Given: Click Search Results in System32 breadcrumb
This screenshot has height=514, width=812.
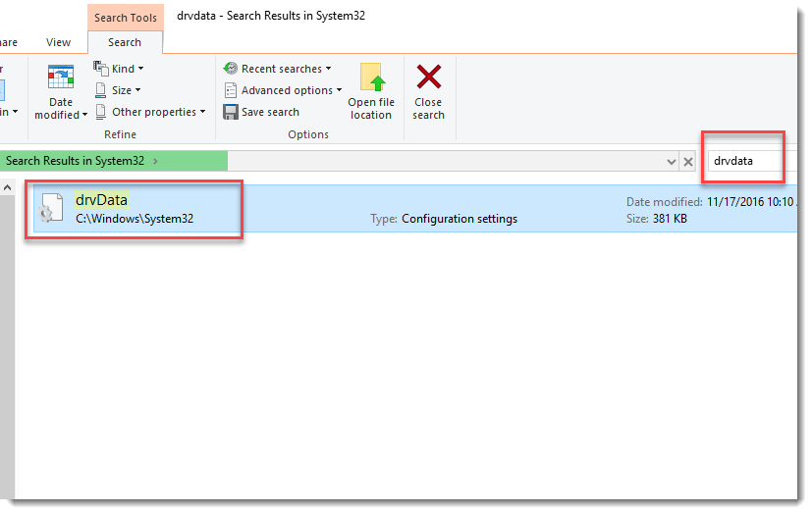Looking at the screenshot, I should [77, 161].
